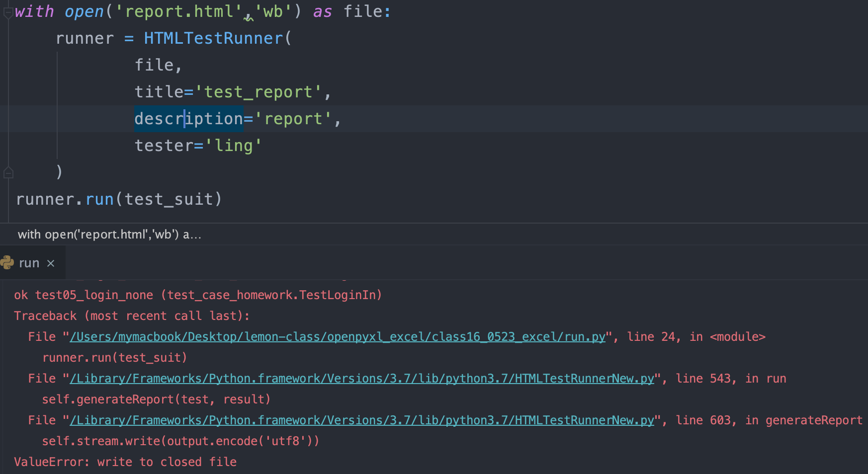
Task: Expand the collapsed breadcrumb code preview
Action: (109, 234)
